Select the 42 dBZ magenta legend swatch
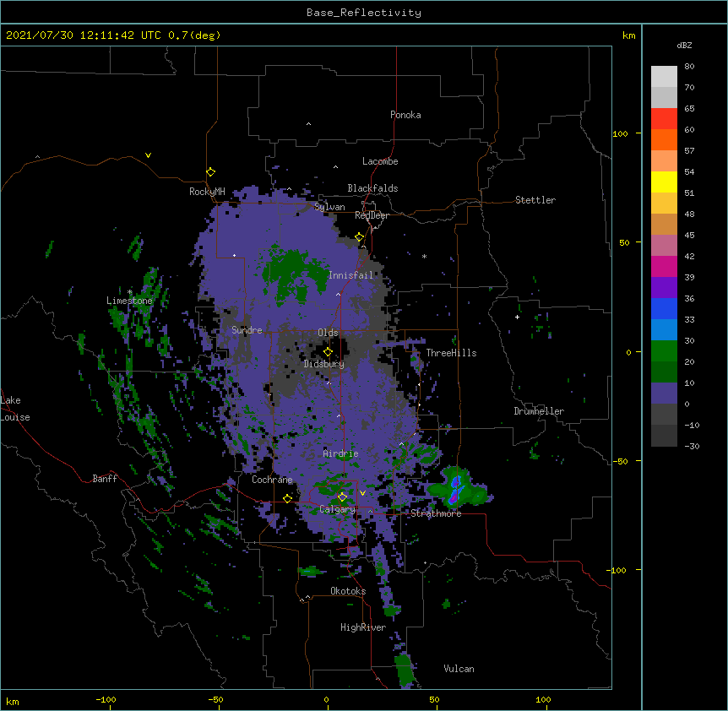The width and height of the screenshot is (728, 711). (x=664, y=266)
